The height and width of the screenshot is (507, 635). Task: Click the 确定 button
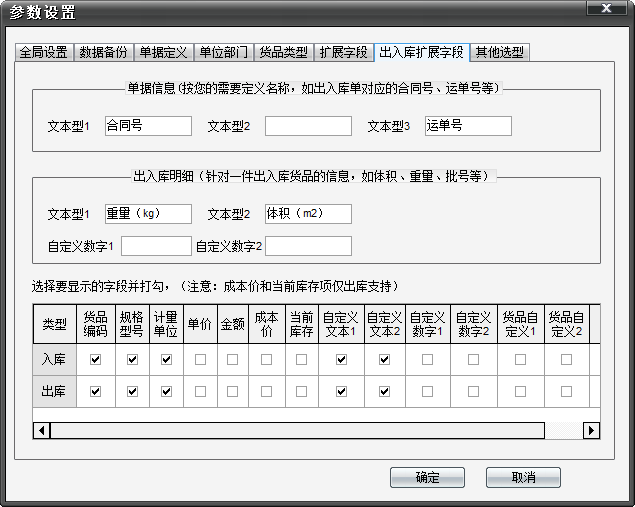pyautogui.click(x=427, y=477)
